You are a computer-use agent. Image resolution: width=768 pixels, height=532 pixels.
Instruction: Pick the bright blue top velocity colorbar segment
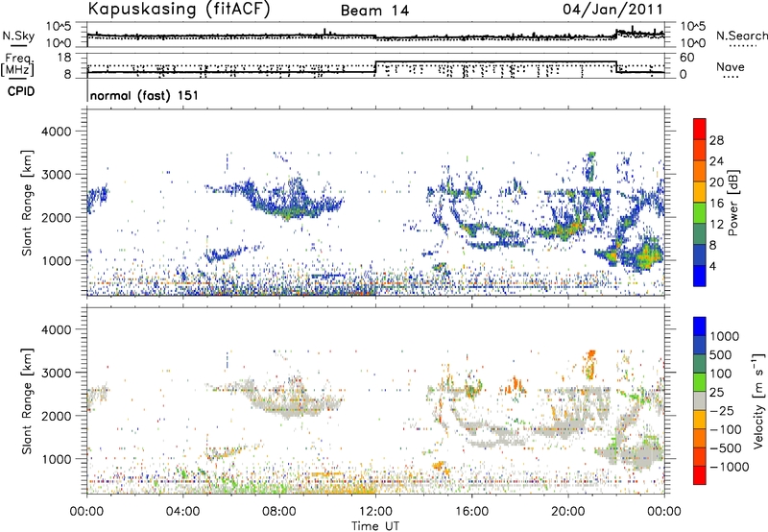point(700,326)
